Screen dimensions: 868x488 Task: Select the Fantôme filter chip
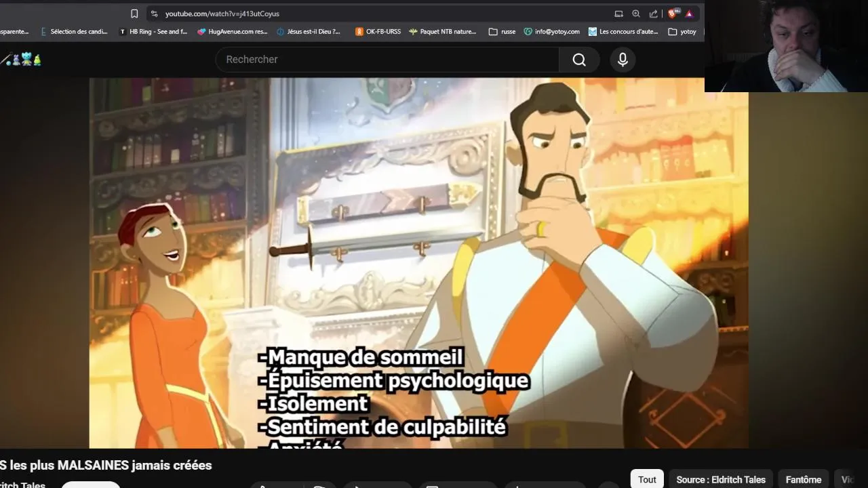point(804,479)
